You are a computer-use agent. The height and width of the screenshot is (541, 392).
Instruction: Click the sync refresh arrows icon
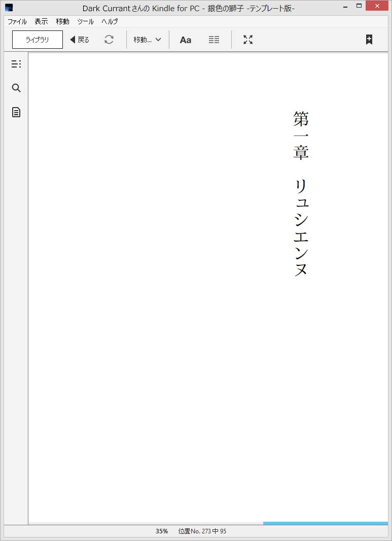[x=109, y=40]
